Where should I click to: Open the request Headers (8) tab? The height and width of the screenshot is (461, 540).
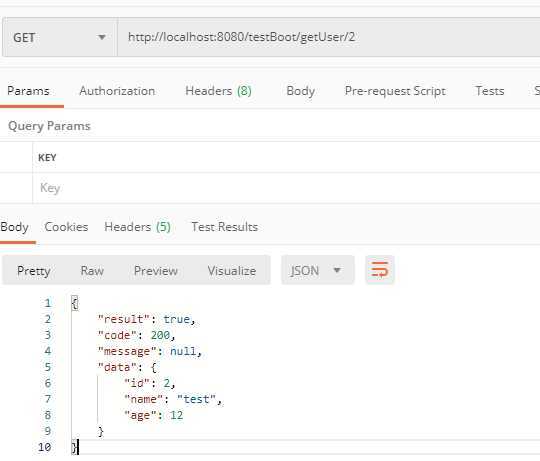tap(218, 91)
